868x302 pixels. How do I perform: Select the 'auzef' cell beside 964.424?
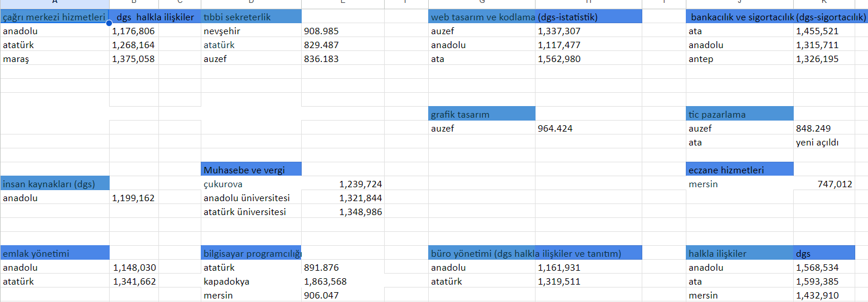click(482, 128)
